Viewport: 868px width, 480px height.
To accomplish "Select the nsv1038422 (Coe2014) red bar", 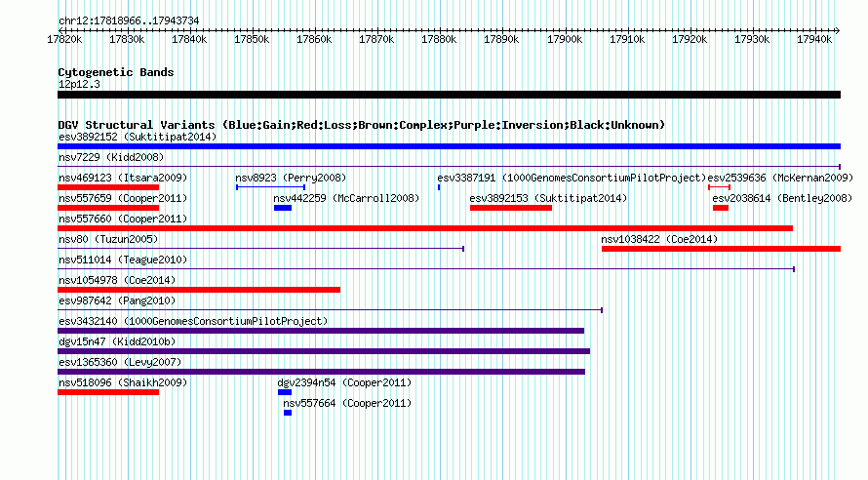I will [x=722, y=249].
